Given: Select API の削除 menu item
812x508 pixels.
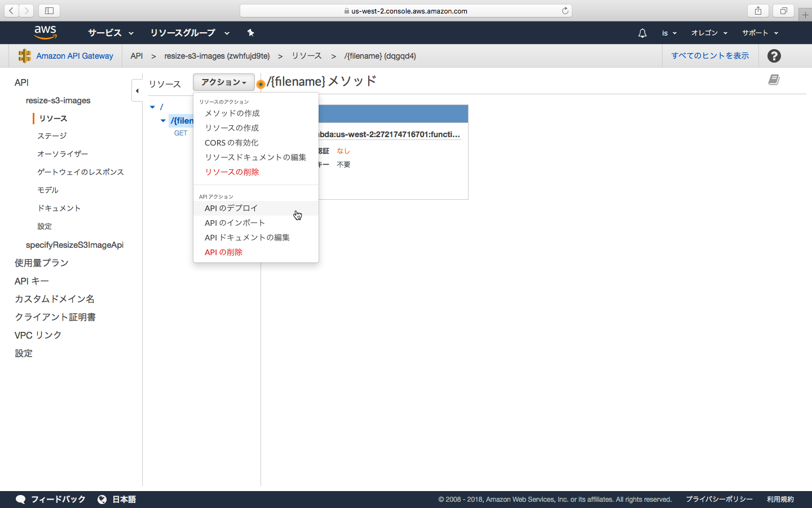Looking at the screenshot, I should [255, 252].
